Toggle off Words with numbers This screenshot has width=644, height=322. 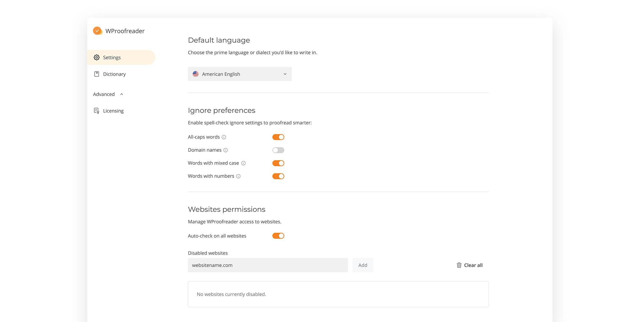click(x=278, y=176)
